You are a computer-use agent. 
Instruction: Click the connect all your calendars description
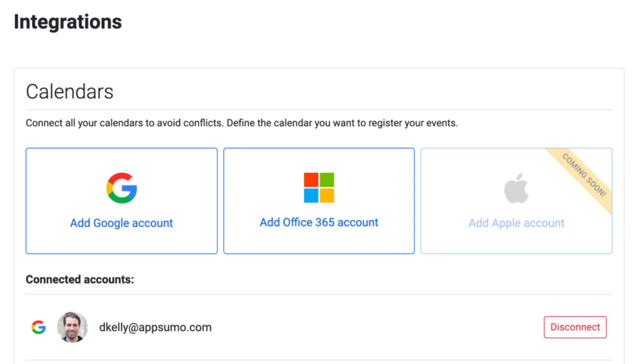click(242, 123)
